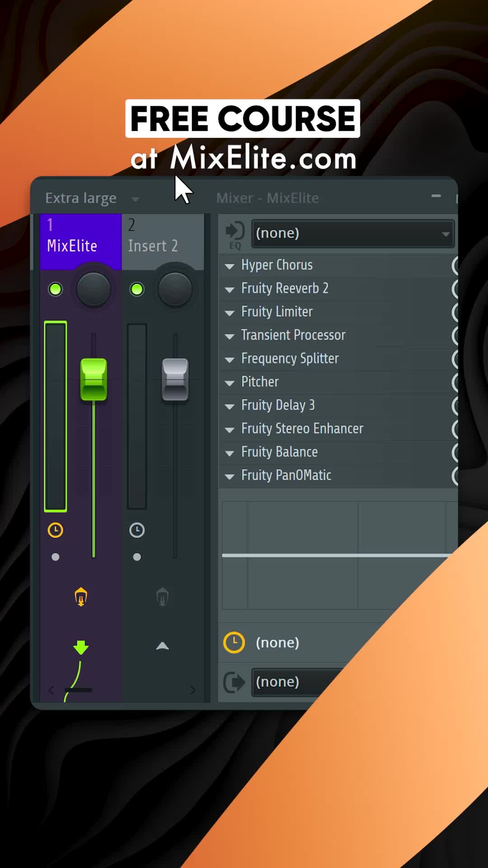The image size is (488, 868).
Task: Toggle the MixElite stereo separation dot
Action: click(x=56, y=557)
